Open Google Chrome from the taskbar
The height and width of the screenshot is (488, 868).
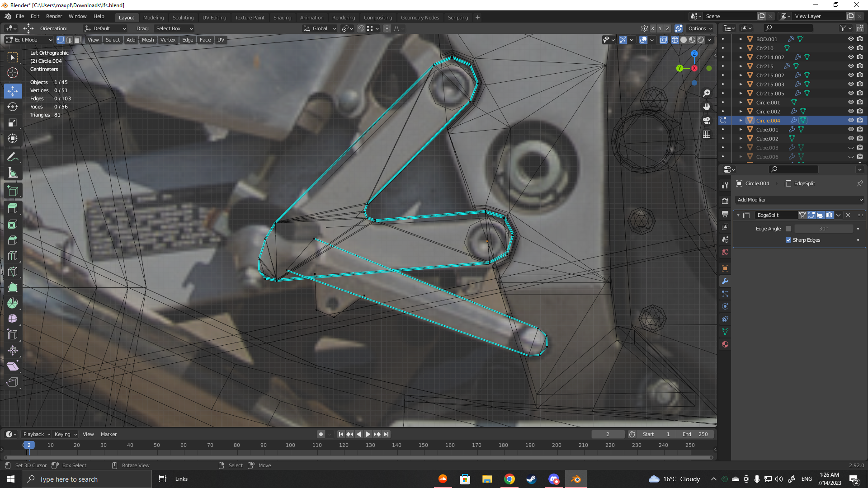pos(509,479)
